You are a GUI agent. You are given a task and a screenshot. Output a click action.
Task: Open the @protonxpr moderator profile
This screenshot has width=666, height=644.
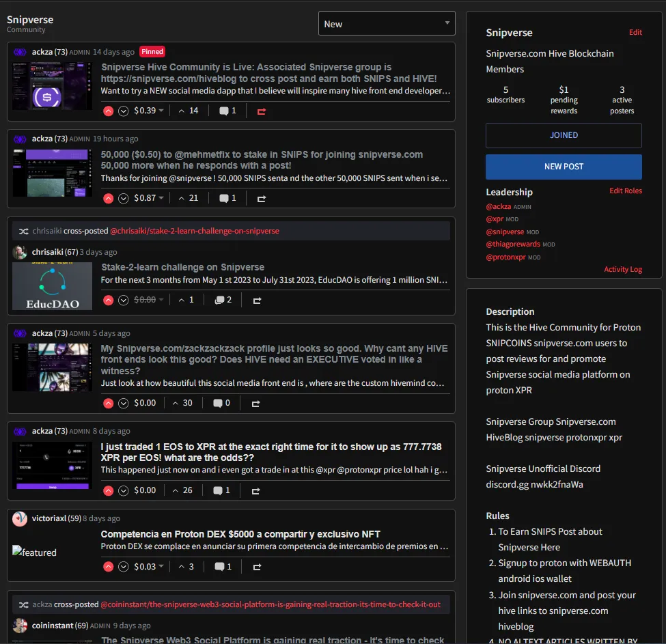click(x=506, y=257)
